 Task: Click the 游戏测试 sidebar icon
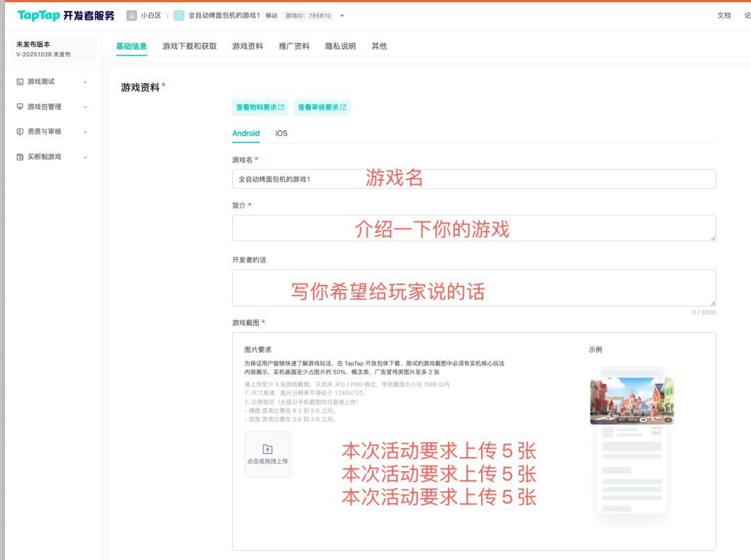[20, 82]
